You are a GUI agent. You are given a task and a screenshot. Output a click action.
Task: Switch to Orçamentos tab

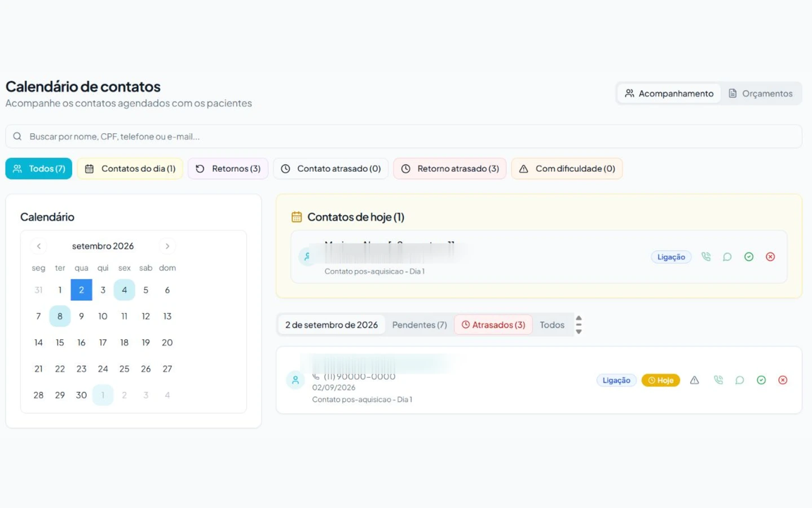point(761,94)
